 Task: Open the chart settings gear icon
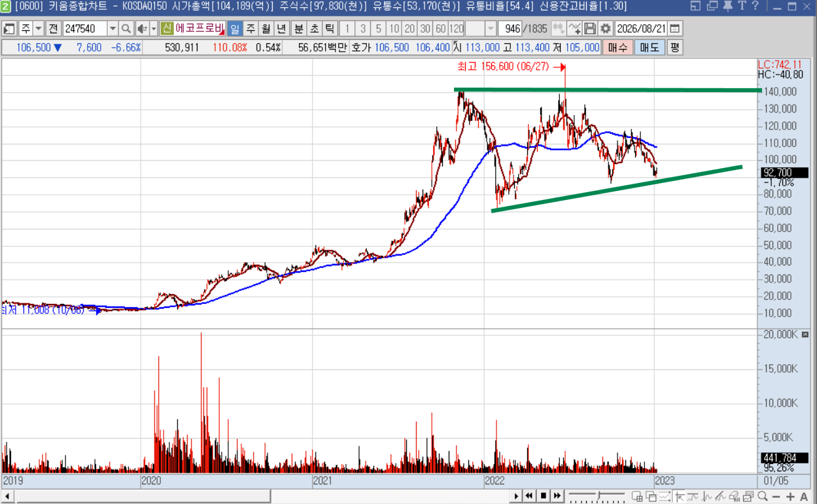(x=606, y=29)
